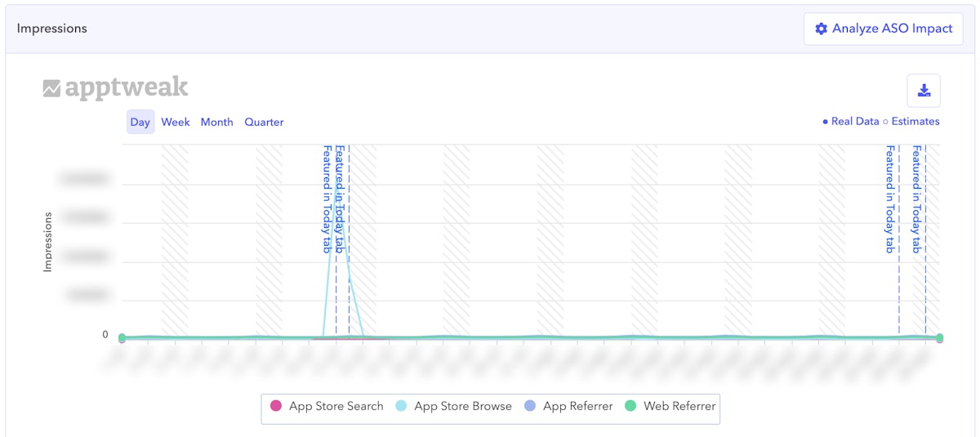This screenshot has height=437, width=980.
Task: Click the green data point at chart end
Action: coord(939,338)
